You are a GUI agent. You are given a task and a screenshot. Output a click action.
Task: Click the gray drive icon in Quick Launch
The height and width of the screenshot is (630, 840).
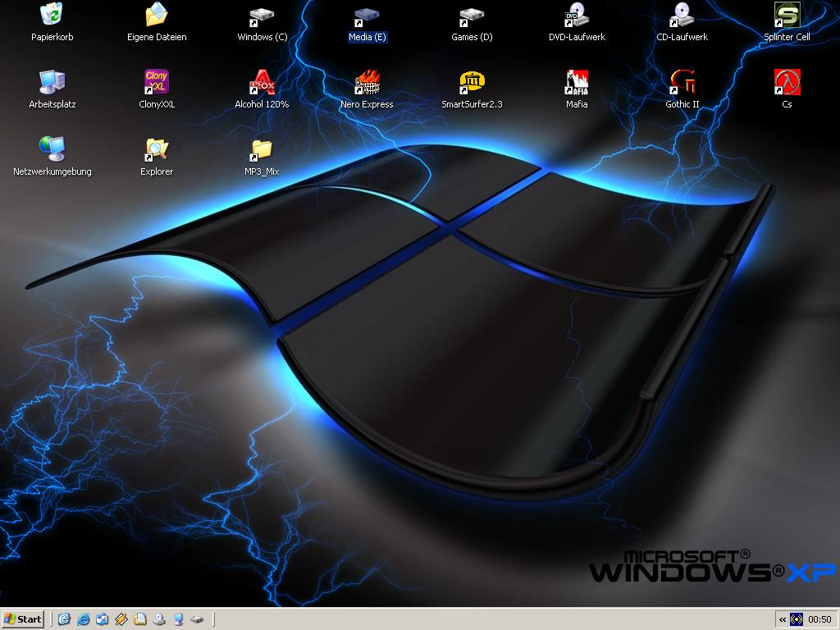pyautogui.click(x=197, y=619)
